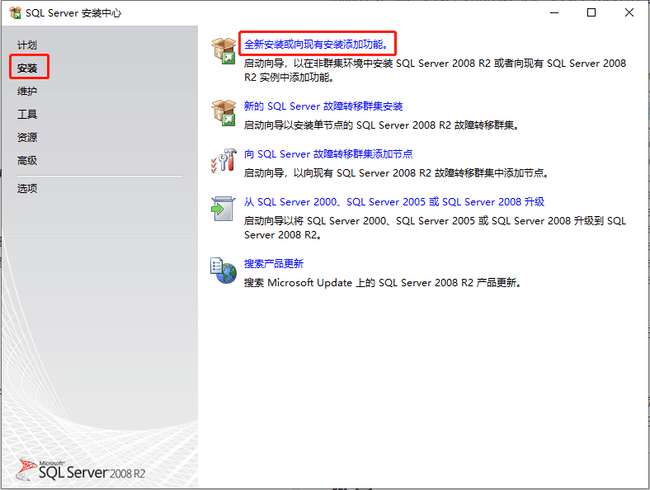Click the upgrade from SQL Server 2000/2005/2008 link
The width and height of the screenshot is (650, 490).
click(x=394, y=201)
